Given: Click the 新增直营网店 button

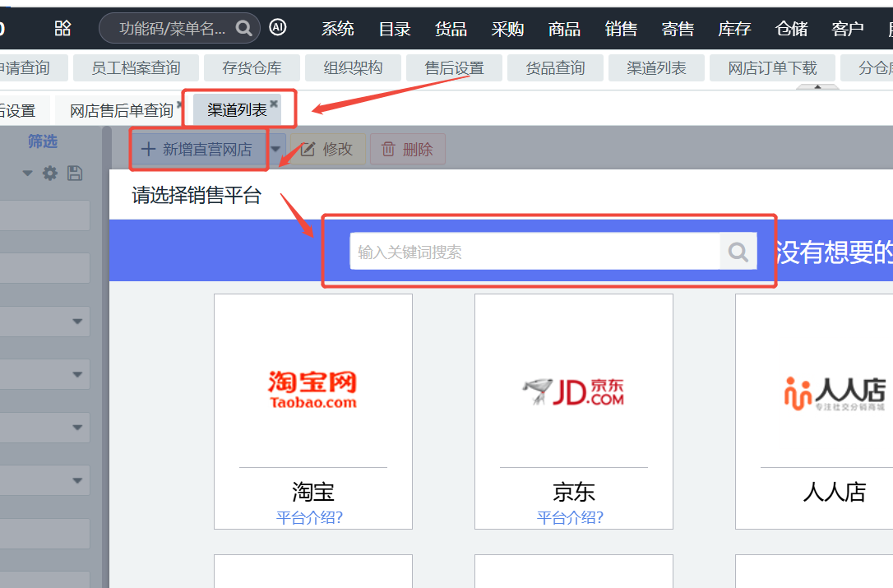Looking at the screenshot, I should (x=199, y=150).
